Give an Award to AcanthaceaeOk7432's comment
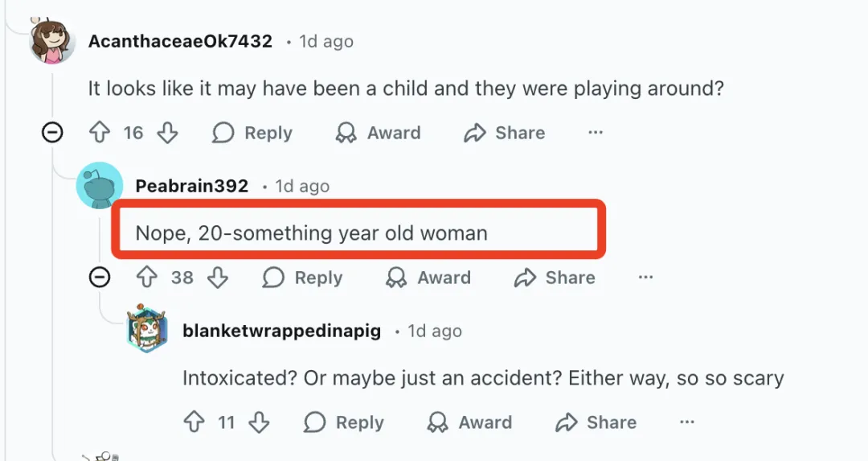The height and width of the screenshot is (461, 868). (x=378, y=133)
